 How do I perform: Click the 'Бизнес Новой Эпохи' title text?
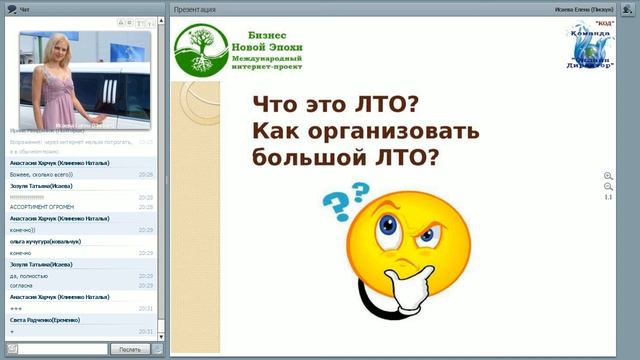(267, 41)
